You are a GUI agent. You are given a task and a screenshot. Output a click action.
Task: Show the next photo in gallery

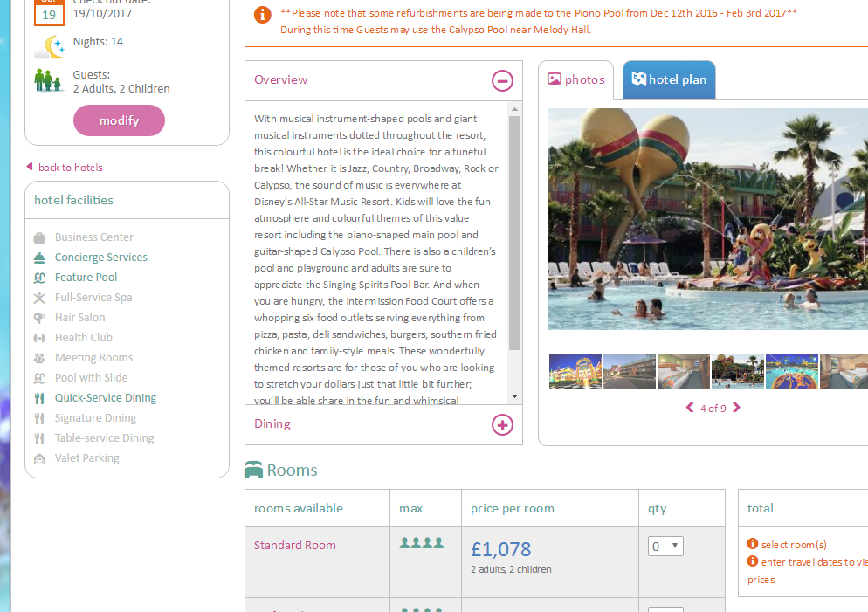[736, 408]
